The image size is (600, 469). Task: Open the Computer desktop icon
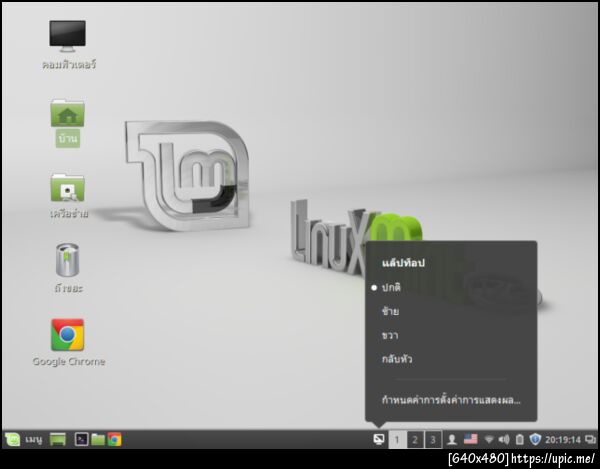tap(68, 36)
